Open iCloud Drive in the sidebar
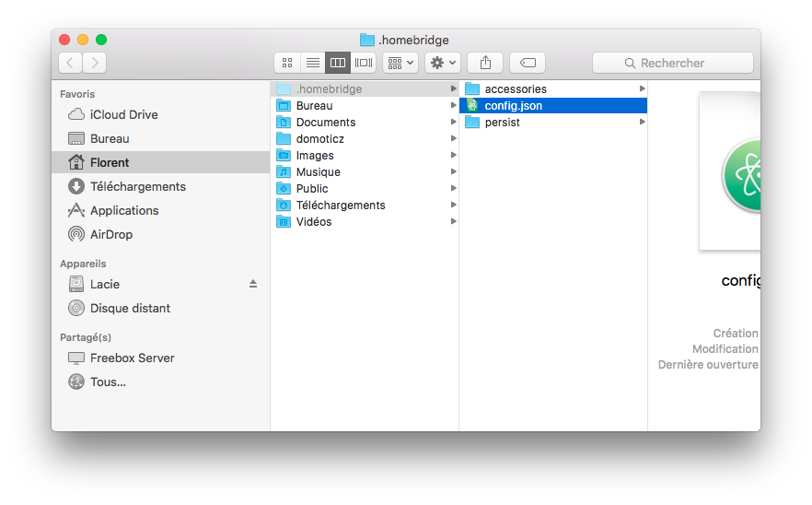The height and width of the screenshot is (505, 812). 123,114
